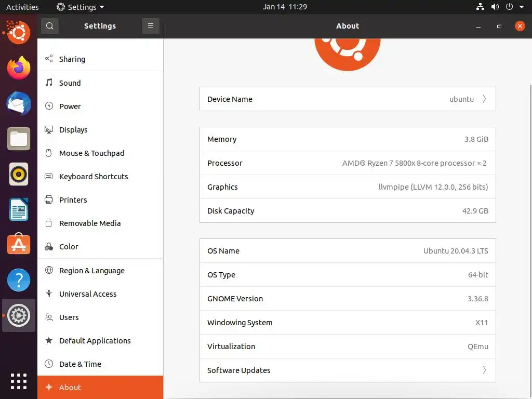Click the Disk Capacity value 42.9 GB
The image size is (532, 399).
475,211
